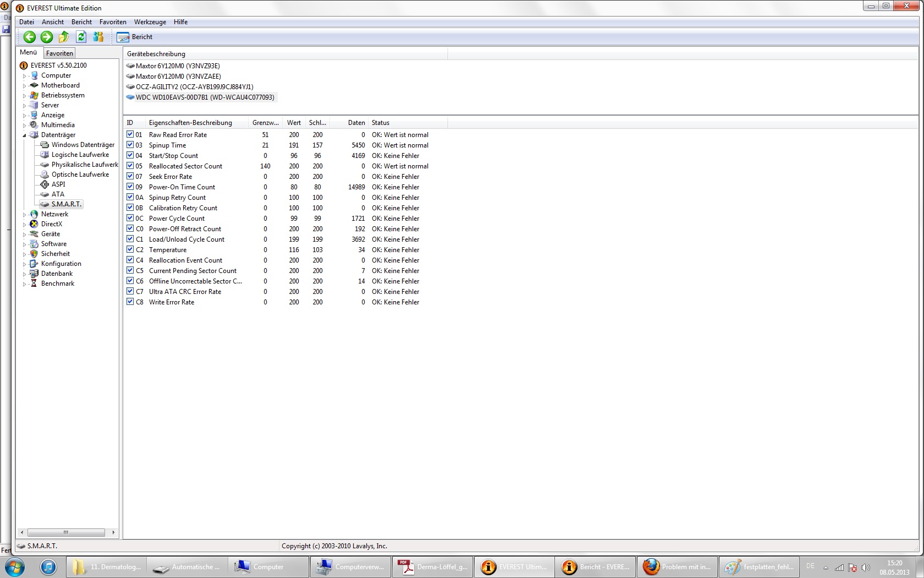Select Sicherheit shield icon in the tree
924x578 pixels.
click(35, 254)
